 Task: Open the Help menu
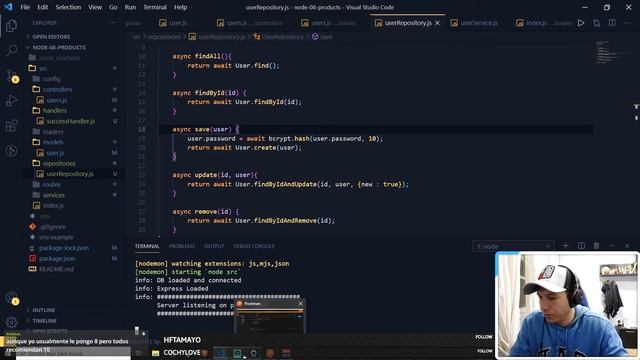coord(180,7)
